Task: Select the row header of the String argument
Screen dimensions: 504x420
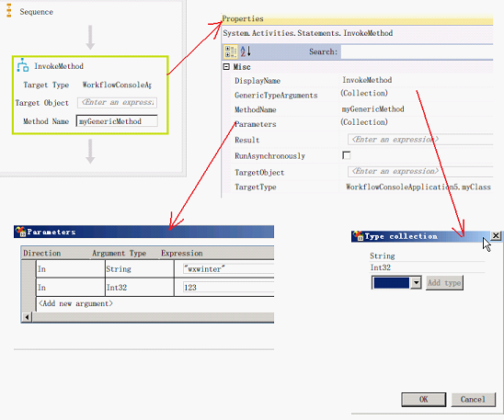Action: coord(29,268)
